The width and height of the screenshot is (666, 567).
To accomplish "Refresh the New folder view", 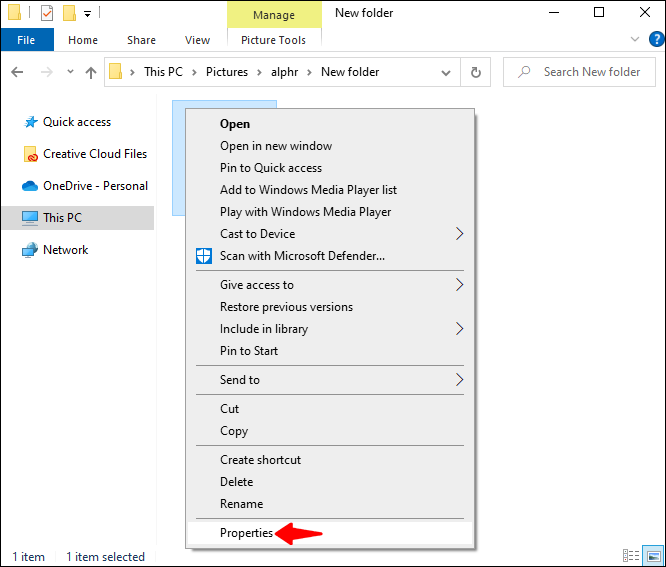I will pyautogui.click(x=476, y=72).
